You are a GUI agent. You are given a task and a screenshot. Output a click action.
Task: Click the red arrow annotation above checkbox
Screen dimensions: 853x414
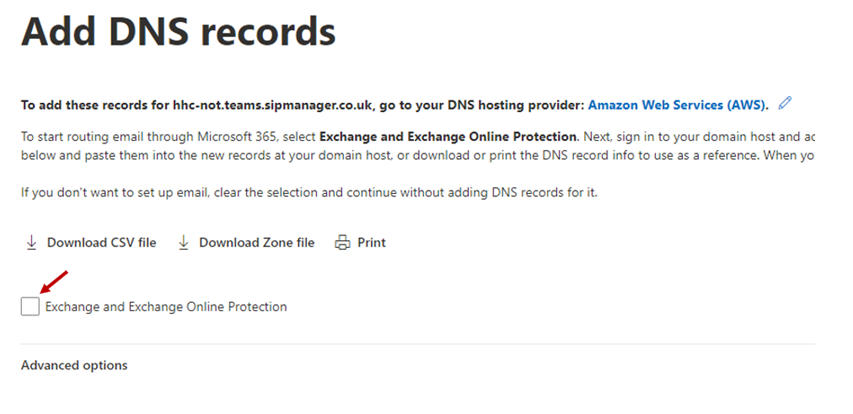point(53,281)
